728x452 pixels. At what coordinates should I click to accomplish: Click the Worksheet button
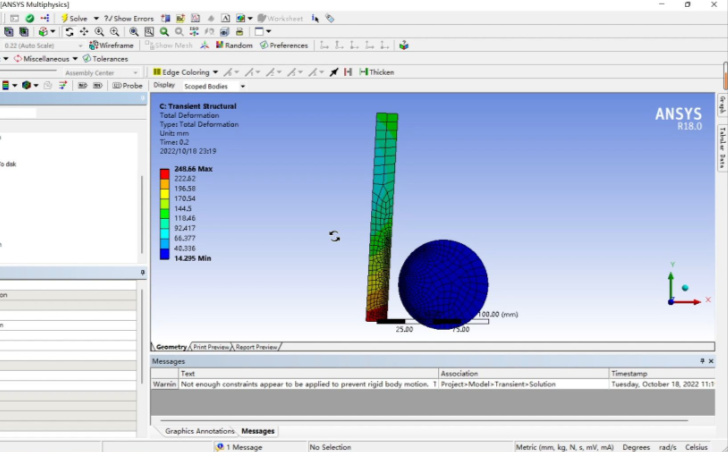280,18
